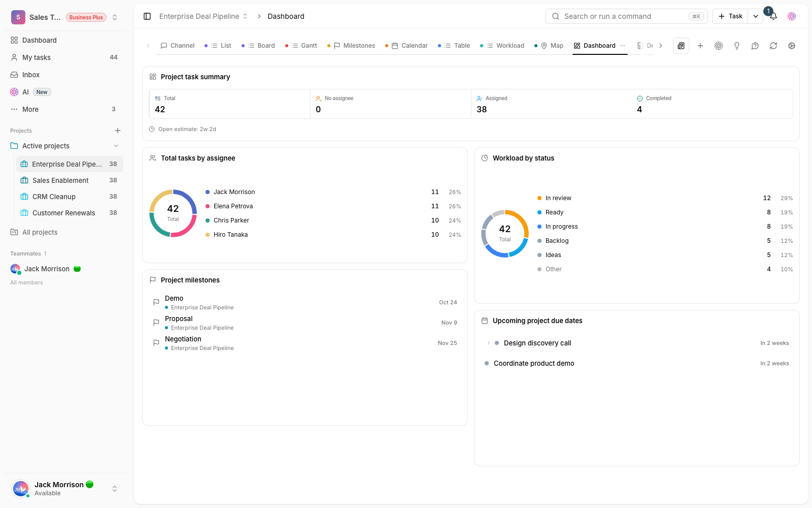
Task: Expand Design discovery call row
Action: [x=488, y=343]
